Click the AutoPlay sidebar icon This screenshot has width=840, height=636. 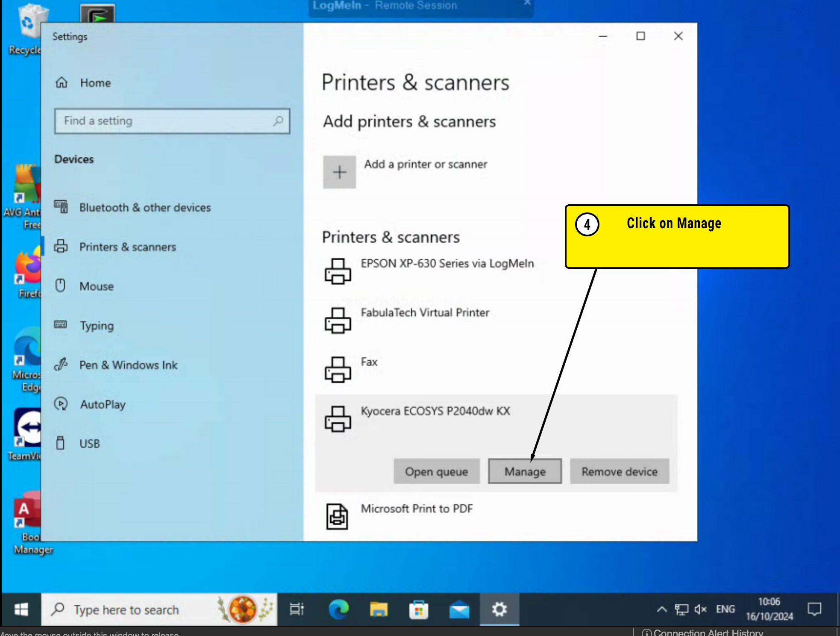pos(61,403)
